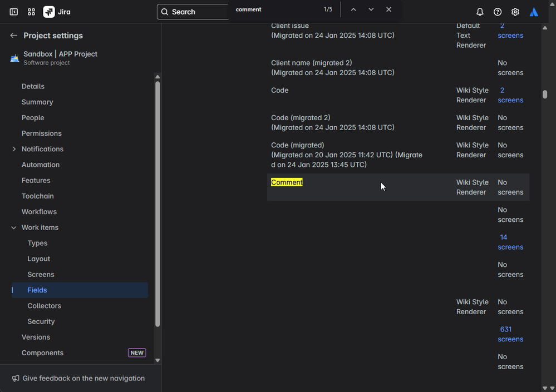The width and height of the screenshot is (556, 392).
Task: Close the find-in-page bar
Action: pos(388,9)
